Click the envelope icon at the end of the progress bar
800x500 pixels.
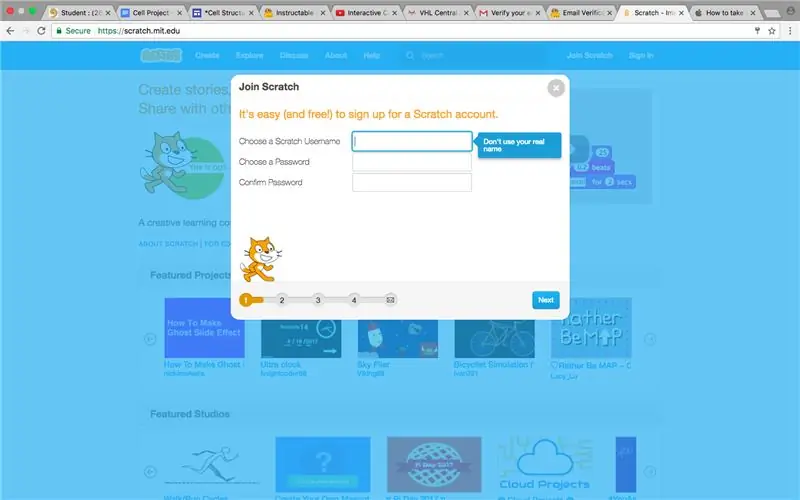(390, 300)
